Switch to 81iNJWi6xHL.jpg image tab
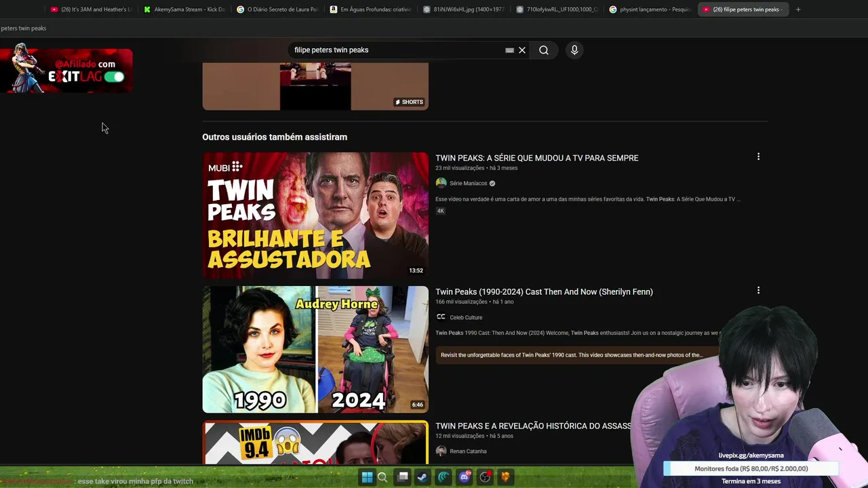 [x=463, y=9]
